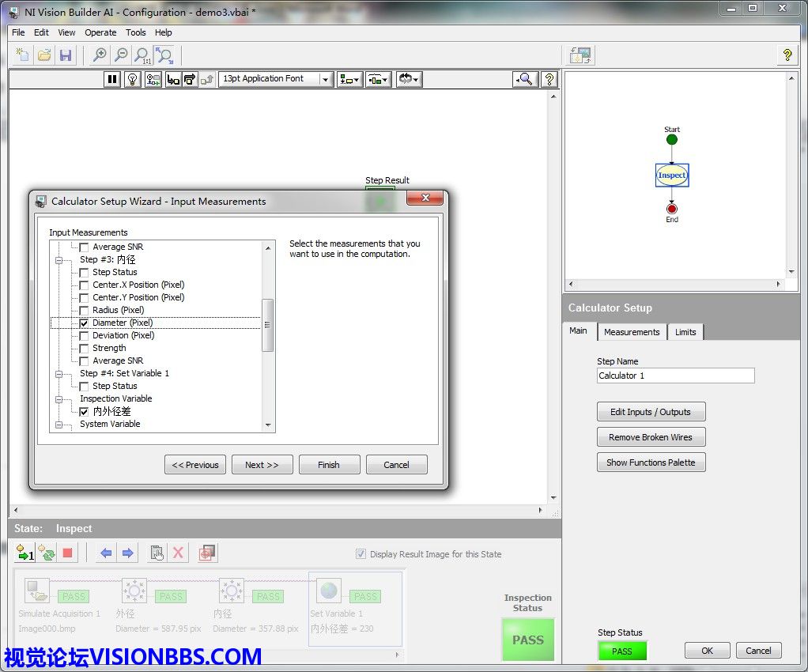
Task: Check the Deviation (Pixel) checkbox
Action: (x=84, y=335)
